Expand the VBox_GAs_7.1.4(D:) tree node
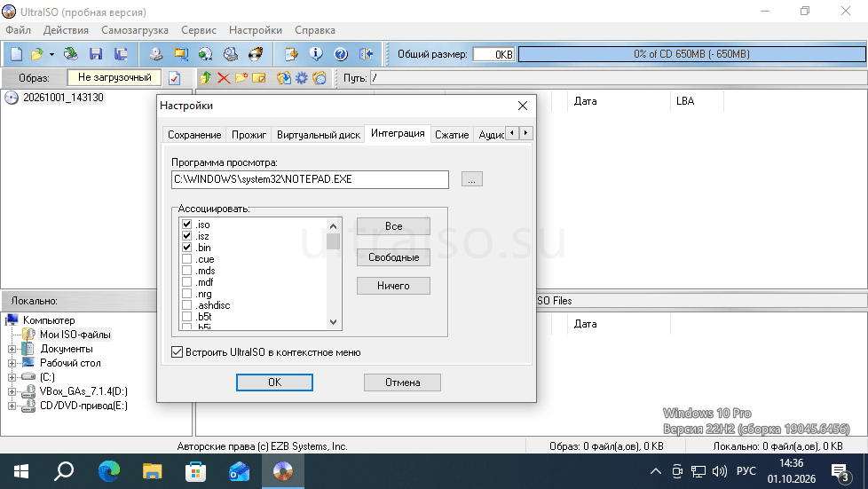 pyautogui.click(x=12, y=391)
